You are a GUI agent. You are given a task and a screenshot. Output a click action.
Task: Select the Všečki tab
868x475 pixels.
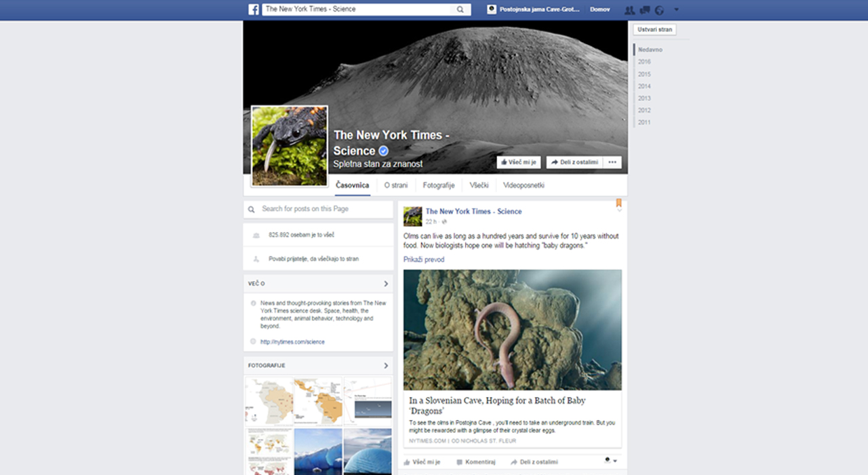[479, 185]
